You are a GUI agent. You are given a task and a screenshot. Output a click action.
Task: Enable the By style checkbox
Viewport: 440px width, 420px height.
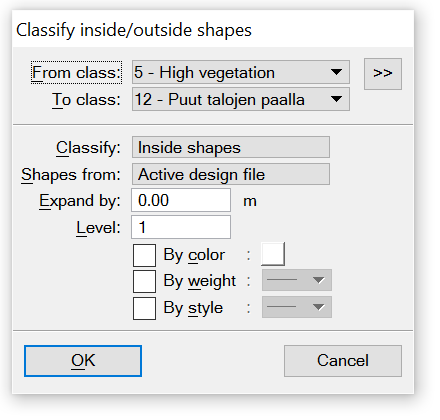(x=144, y=308)
